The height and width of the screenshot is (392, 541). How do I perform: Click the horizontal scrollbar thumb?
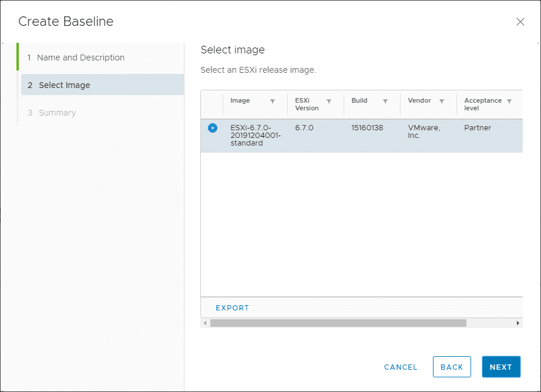point(338,323)
